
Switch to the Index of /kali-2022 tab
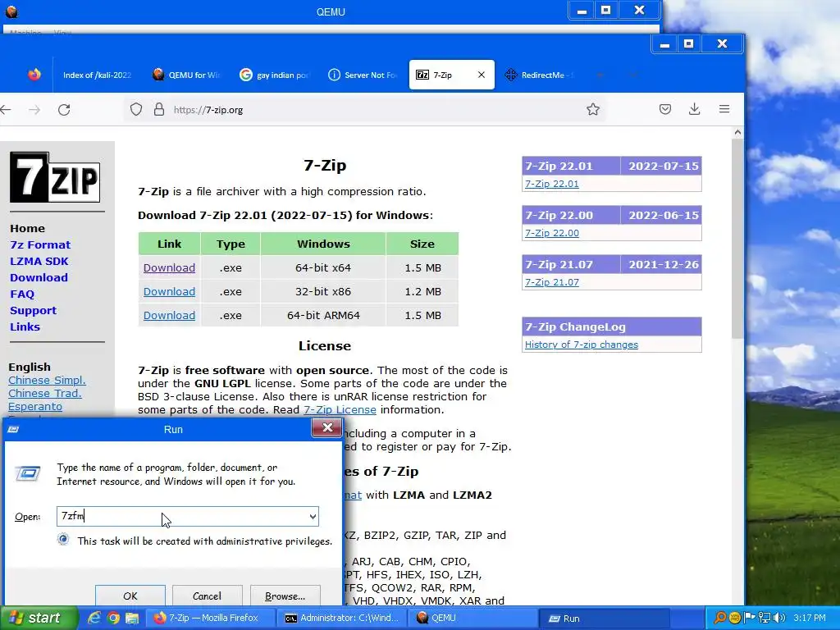click(97, 75)
